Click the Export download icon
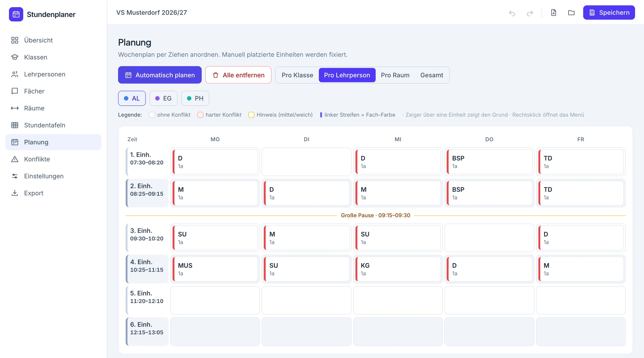Viewport: 644px width, 358px height. (15, 193)
